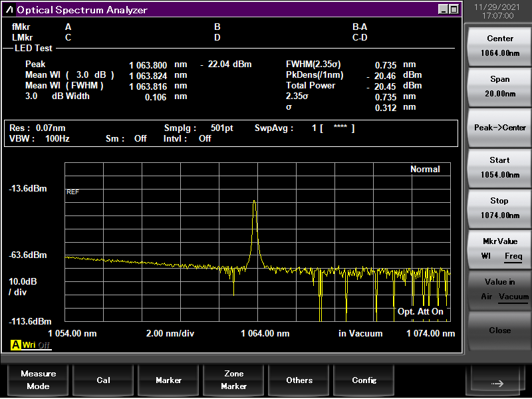532x399 pixels.
Task: Open the Marker menu
Action: (168, 380)
